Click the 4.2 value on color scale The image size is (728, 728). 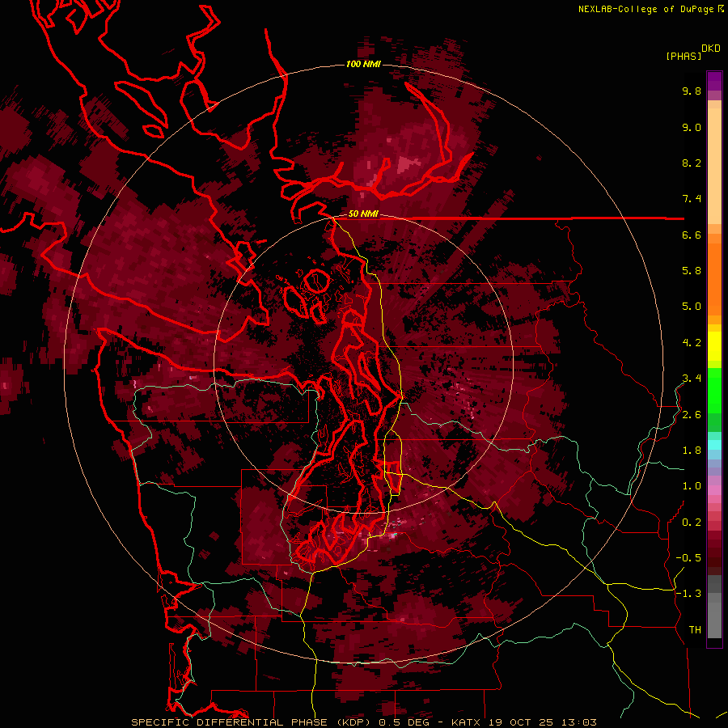692,343
